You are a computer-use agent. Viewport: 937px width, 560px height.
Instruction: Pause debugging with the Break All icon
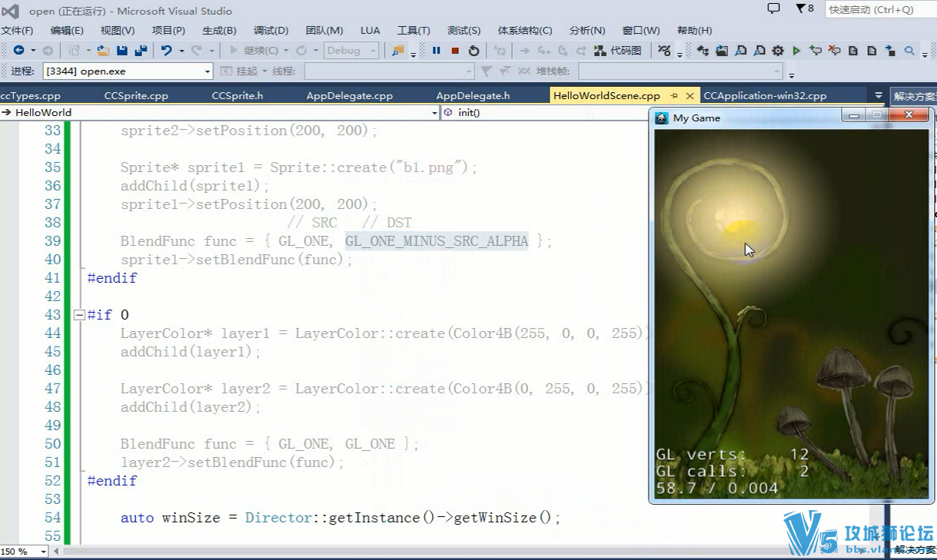(437, 51)
